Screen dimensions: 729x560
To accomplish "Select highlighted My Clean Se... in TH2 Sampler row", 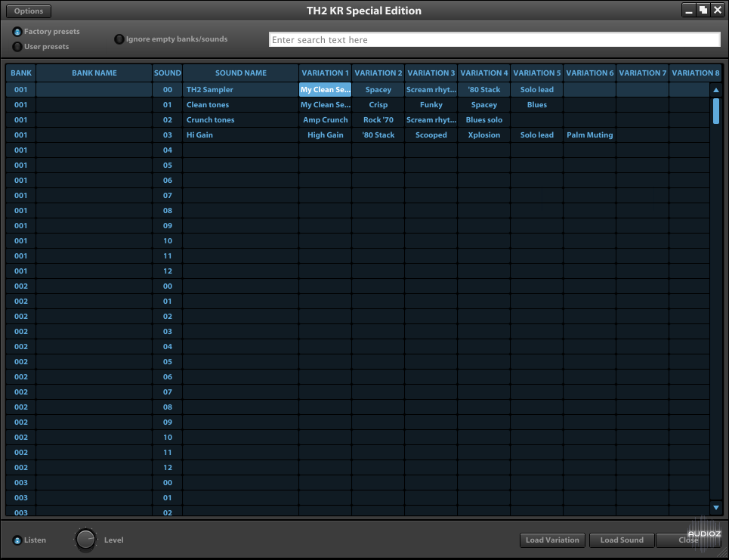I will pos(325,90).
